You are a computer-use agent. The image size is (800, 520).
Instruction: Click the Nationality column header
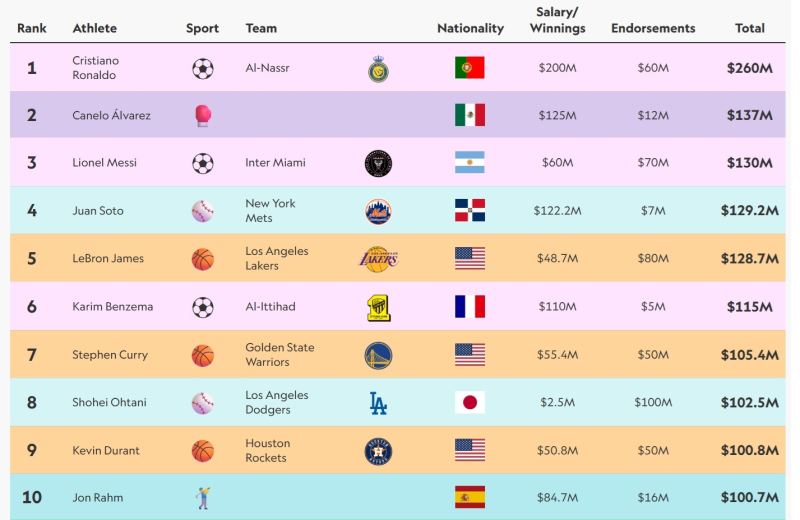tap(470, 28)
